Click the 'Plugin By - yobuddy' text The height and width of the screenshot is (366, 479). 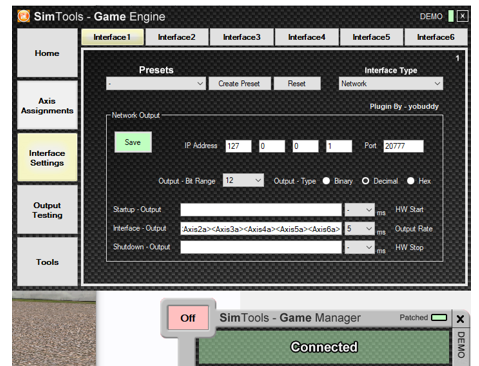click(x=404, y=106)
